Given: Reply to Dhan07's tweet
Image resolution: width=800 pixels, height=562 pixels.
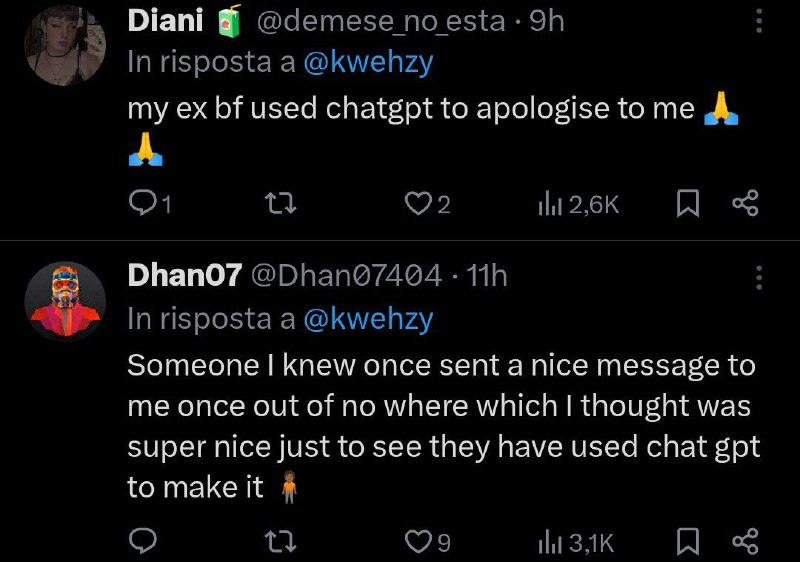Looking at the screenshot, I should [x=142, y=542].
